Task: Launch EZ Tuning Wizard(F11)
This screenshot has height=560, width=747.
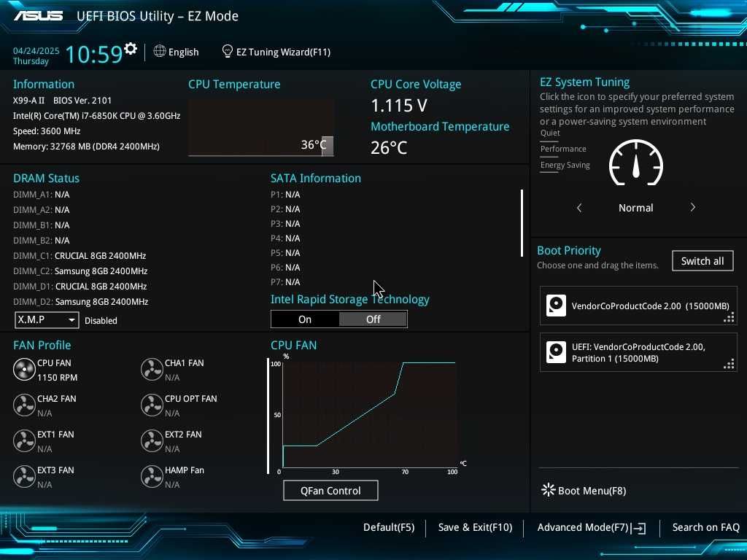Action: click(276, 52)
